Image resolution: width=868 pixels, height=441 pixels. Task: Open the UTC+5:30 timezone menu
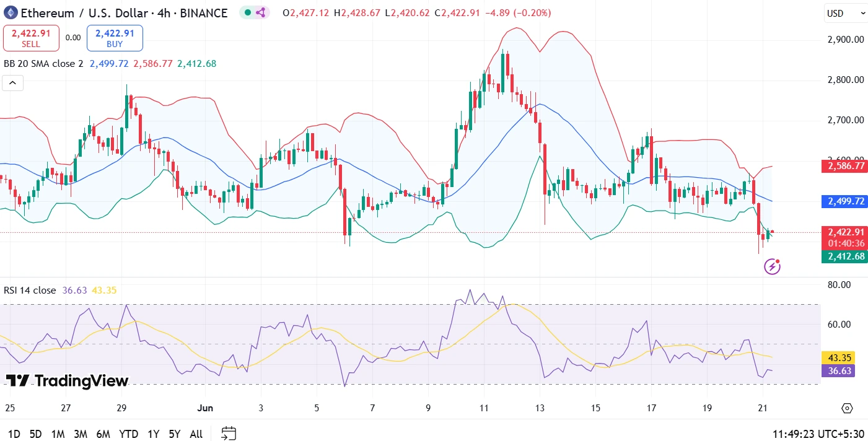[818, 434]
